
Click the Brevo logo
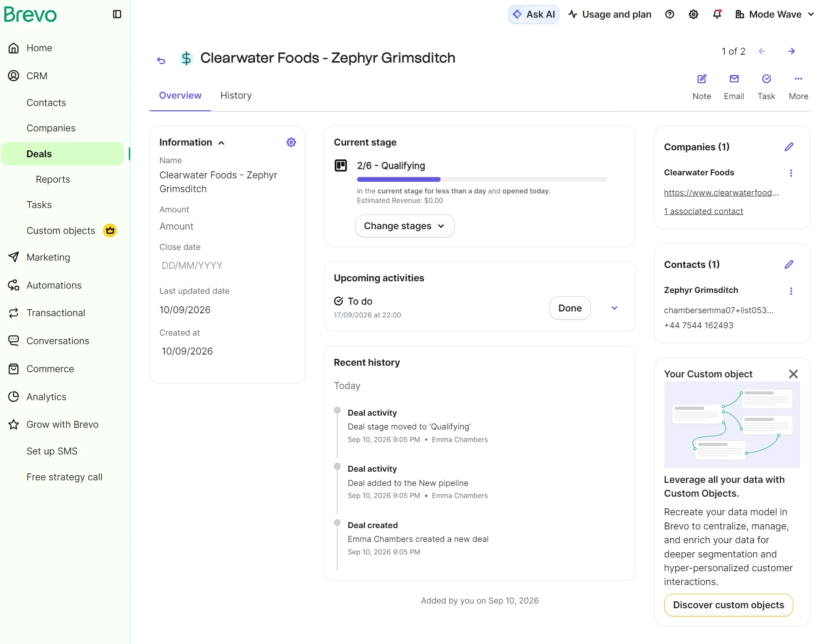pos(30,15)
